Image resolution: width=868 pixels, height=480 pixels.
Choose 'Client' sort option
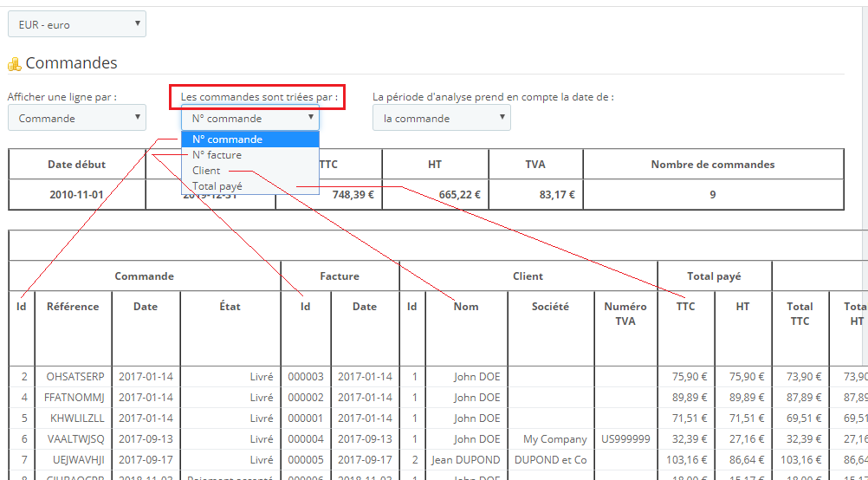click(250, 171)
